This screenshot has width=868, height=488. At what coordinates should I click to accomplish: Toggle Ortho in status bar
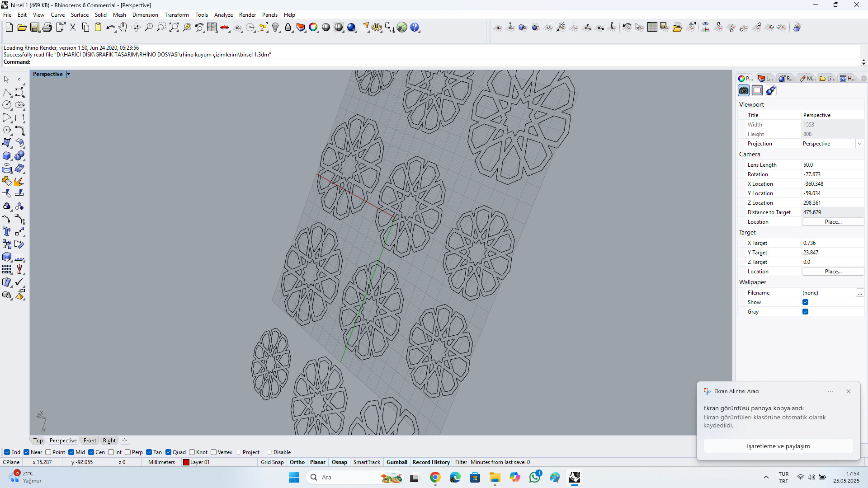click(x=297, y=462)
